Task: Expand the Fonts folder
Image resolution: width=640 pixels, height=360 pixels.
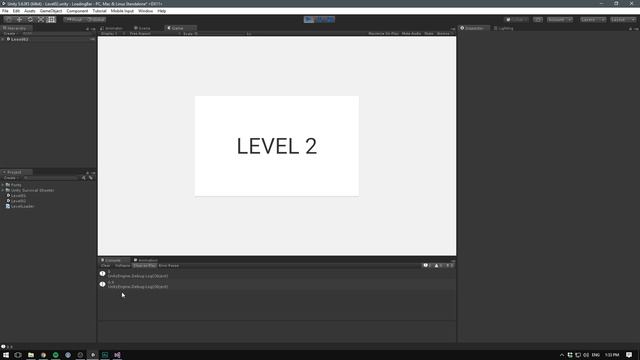Action: [3, 185]
